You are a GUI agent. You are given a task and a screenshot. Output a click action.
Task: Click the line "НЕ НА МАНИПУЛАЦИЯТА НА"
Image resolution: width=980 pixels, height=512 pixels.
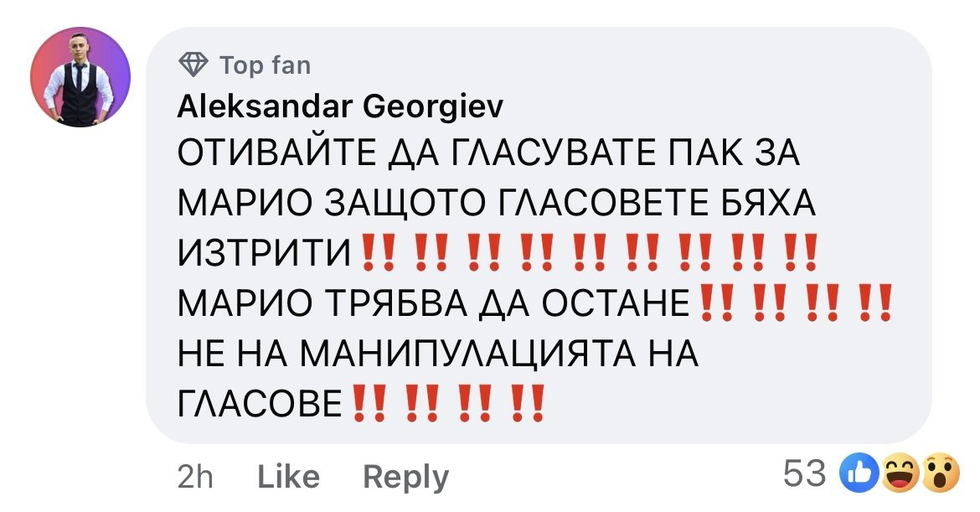click(x=438, y=356)
